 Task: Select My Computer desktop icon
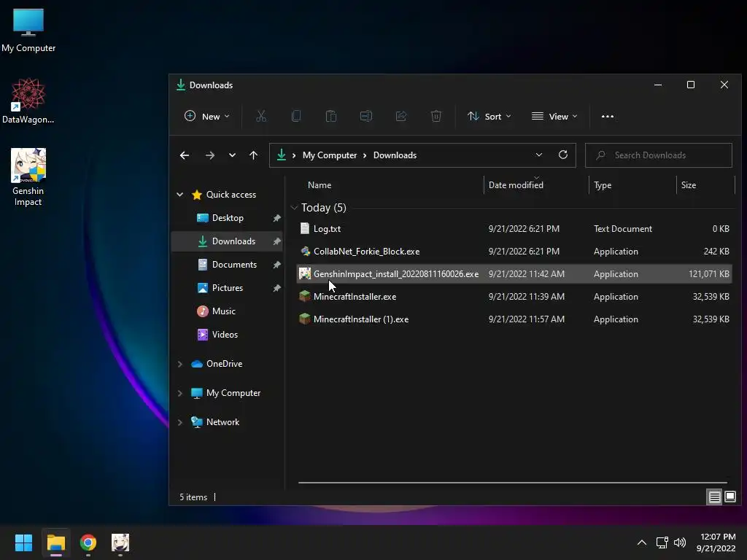[x=28, y=30]
